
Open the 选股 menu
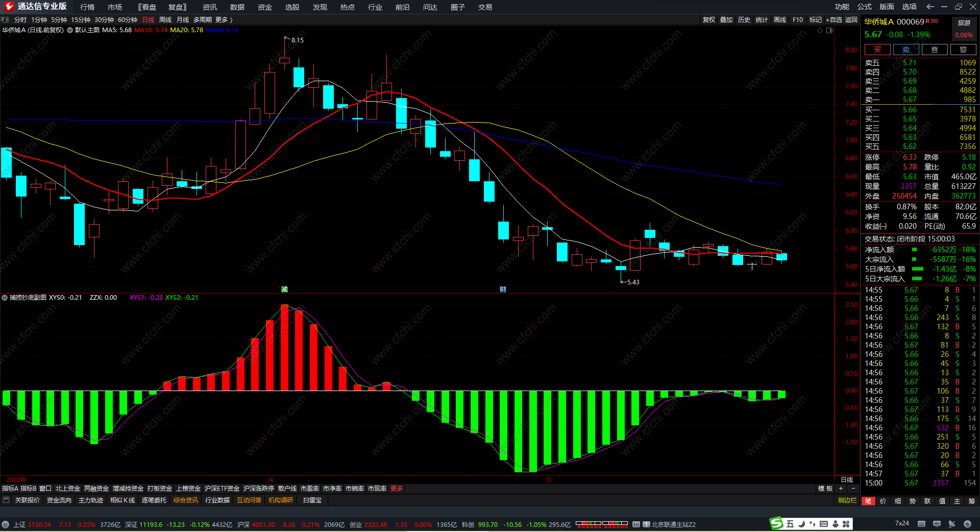click(292, 7)
